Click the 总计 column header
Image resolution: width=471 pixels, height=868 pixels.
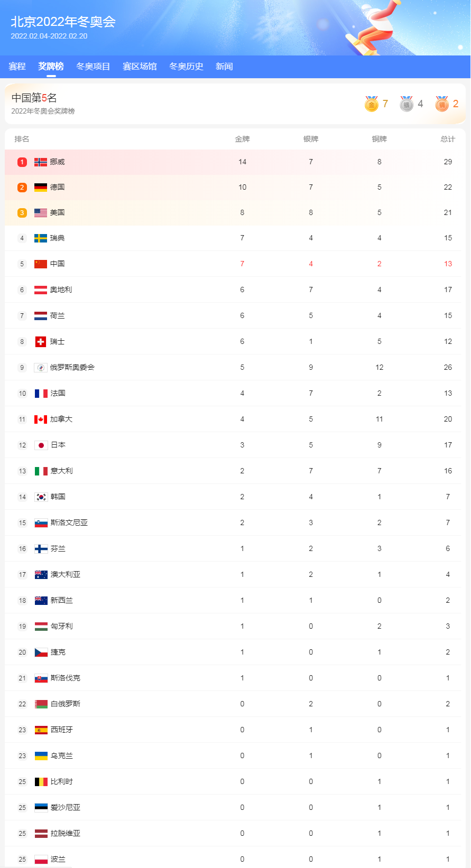pyautogui.click(x=447, y=139)
